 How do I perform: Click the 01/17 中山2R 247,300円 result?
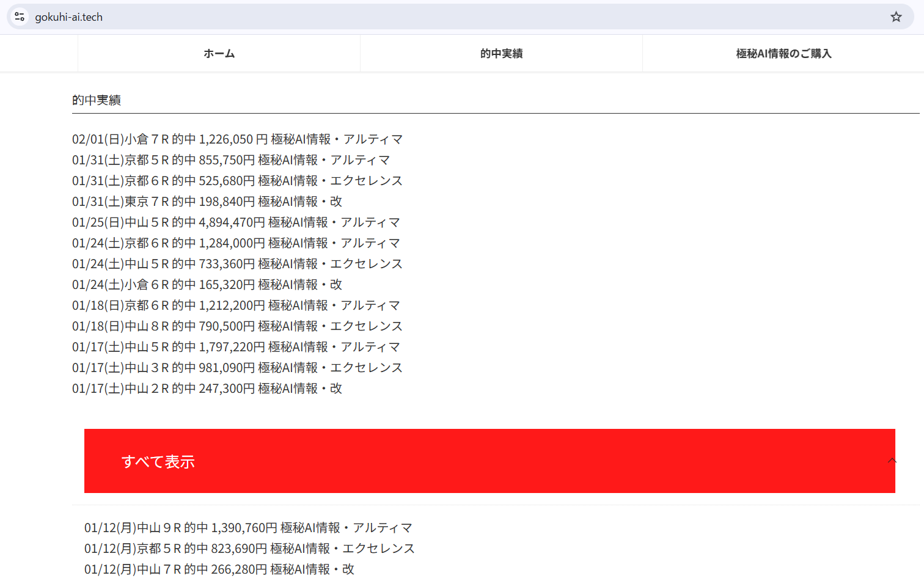[207, 389]
